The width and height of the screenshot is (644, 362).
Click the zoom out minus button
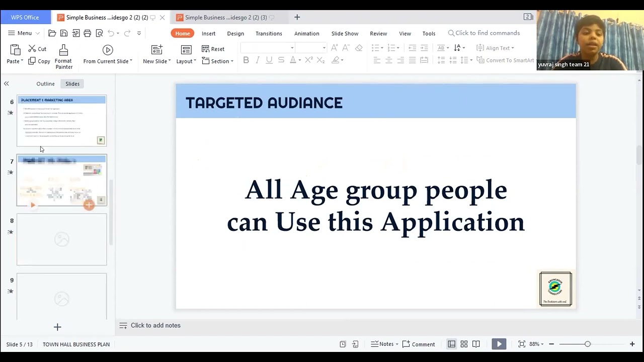[551, 344]
